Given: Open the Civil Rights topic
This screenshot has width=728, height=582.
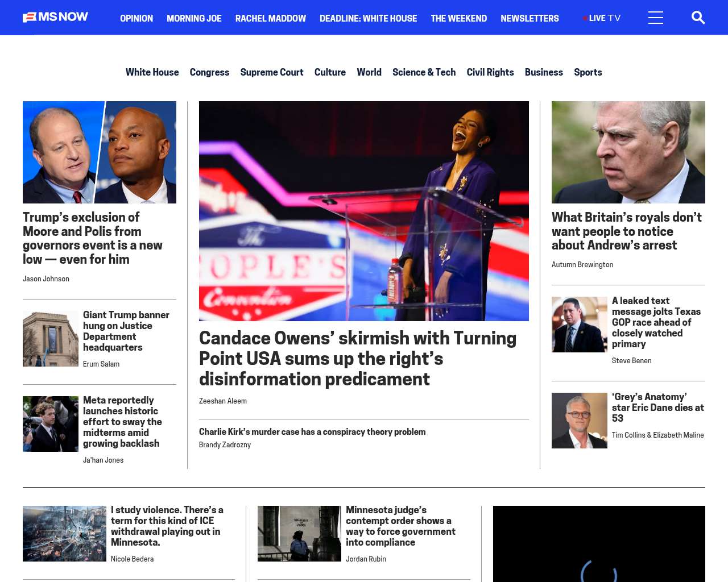Looking at the screenshot, I should point(490,72).
